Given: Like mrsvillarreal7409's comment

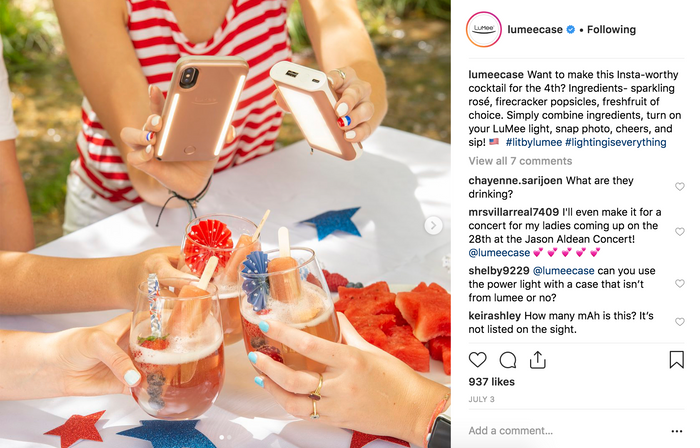Looking at the screenshot, I should pos(679,232).
